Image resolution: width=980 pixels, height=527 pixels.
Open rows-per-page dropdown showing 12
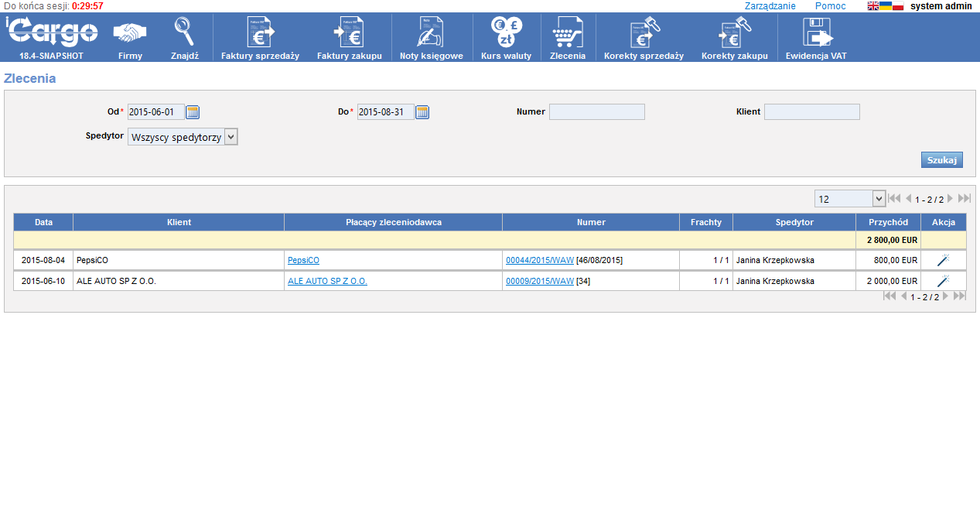[878, 199]
